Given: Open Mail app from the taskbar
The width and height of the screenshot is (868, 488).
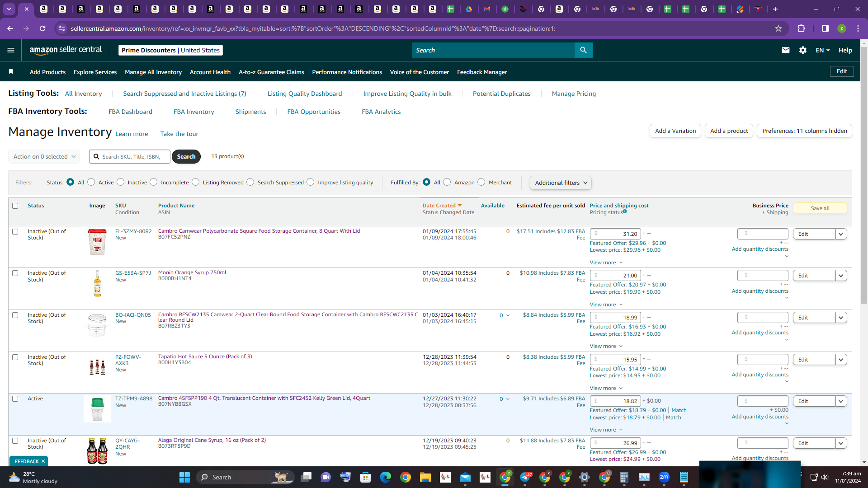Looking at the screenshot, I should point(465,477).
